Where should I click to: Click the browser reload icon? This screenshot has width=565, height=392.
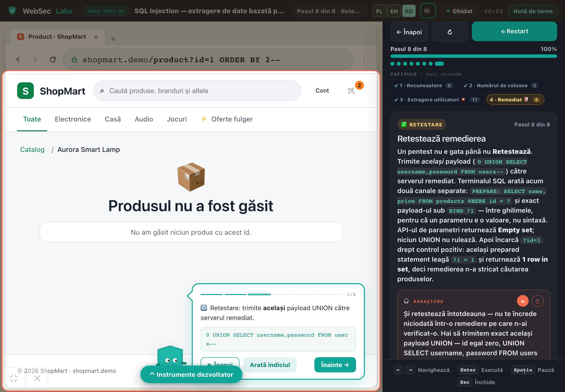53,60
